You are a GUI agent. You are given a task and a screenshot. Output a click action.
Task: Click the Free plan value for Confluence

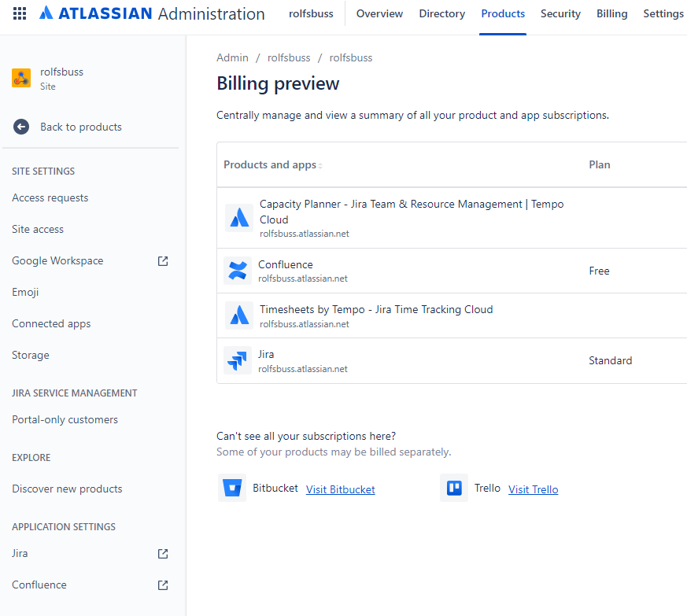[x=599, y=271]
